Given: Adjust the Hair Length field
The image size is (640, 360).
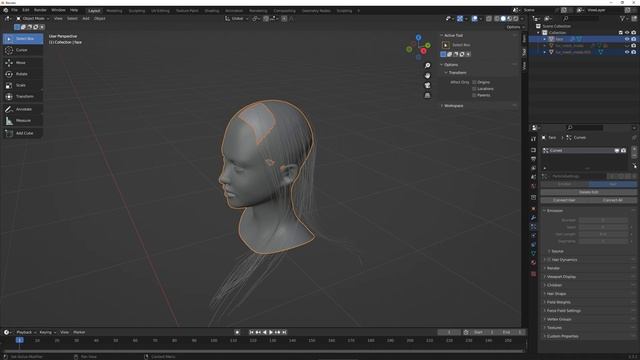Looking at the screenshot, I should pos(603,235).
